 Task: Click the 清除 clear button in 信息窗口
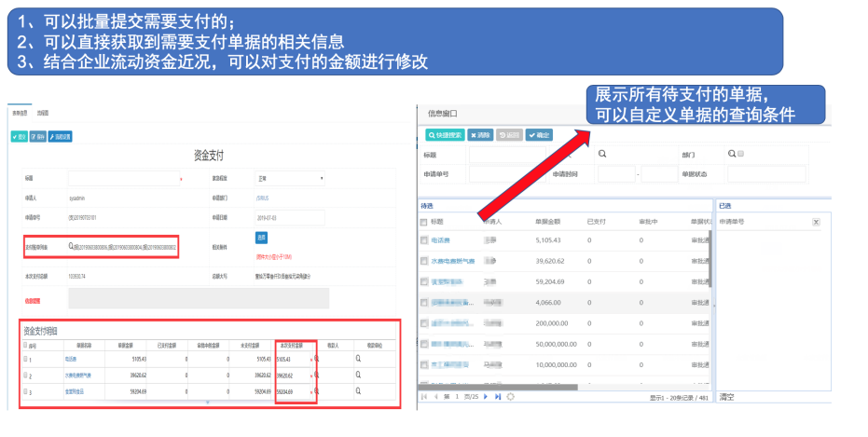pyautogui.click(x=481, y=135)
